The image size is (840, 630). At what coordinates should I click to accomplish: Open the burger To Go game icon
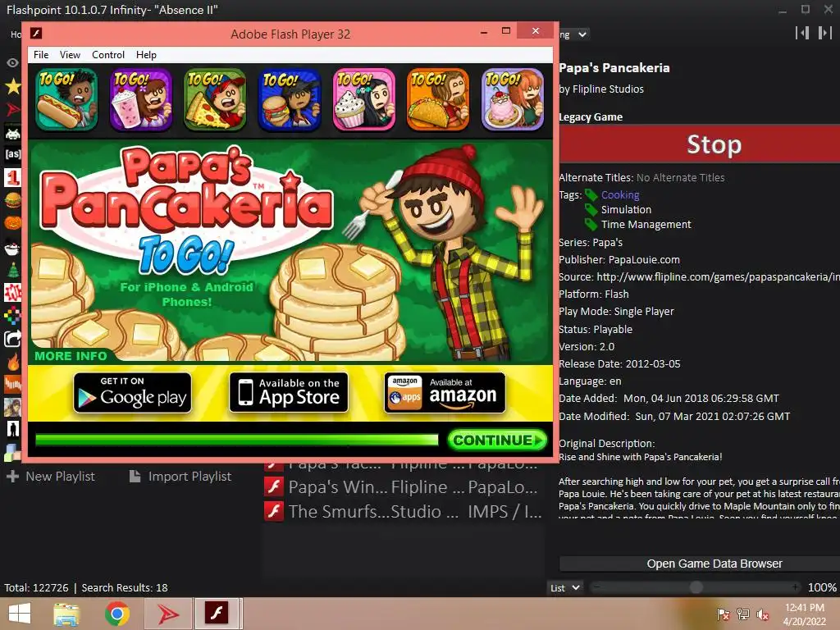click(290, 99)
